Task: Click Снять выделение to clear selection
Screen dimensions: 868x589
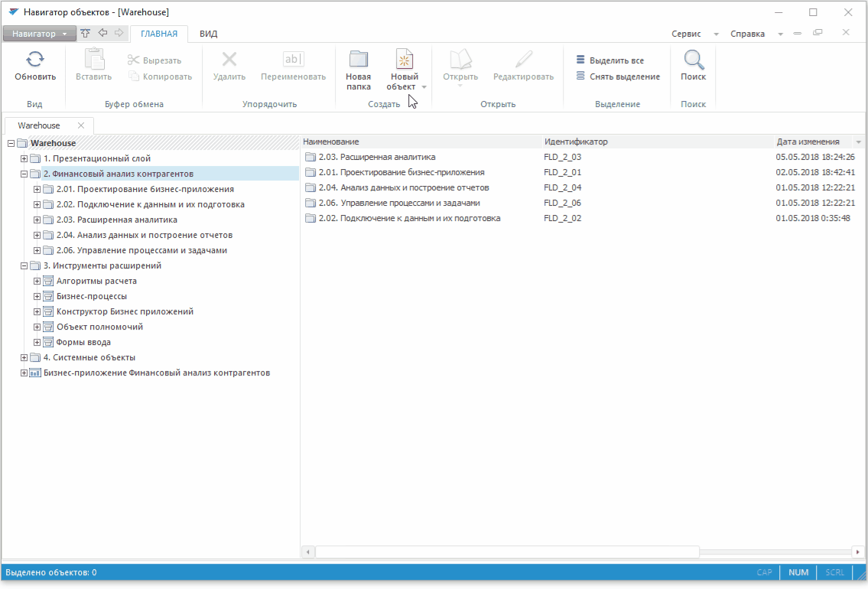Action: click(x=618, y=76)
